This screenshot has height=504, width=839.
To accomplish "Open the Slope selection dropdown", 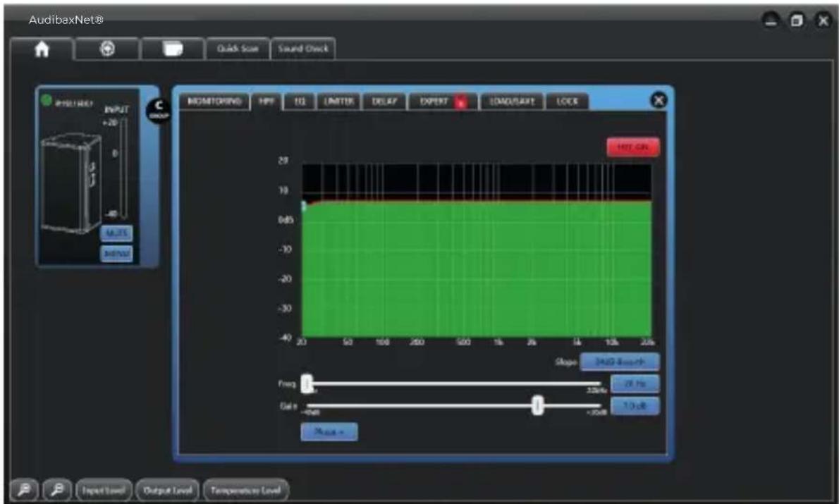I will (x=620, y=362).
